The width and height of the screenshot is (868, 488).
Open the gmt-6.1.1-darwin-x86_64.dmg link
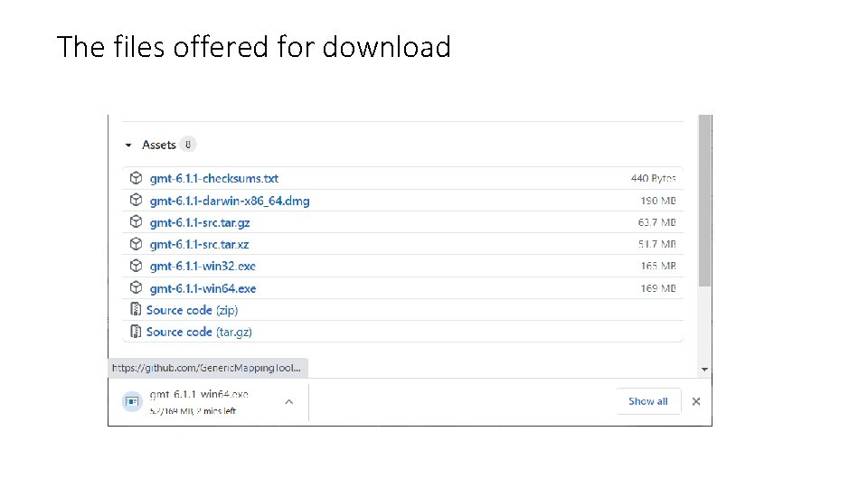[x=230, y=201]
